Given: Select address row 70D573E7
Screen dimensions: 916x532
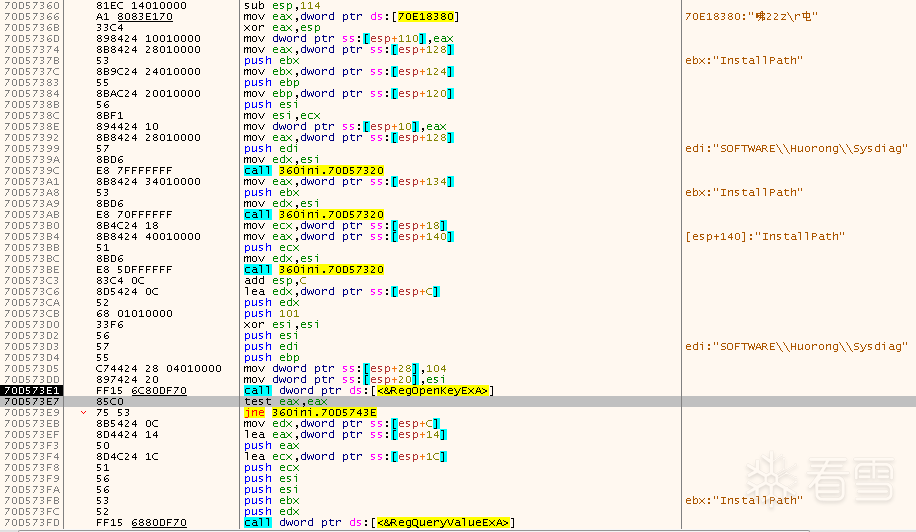Looking at the screenshot, I should tap(32, 402).
